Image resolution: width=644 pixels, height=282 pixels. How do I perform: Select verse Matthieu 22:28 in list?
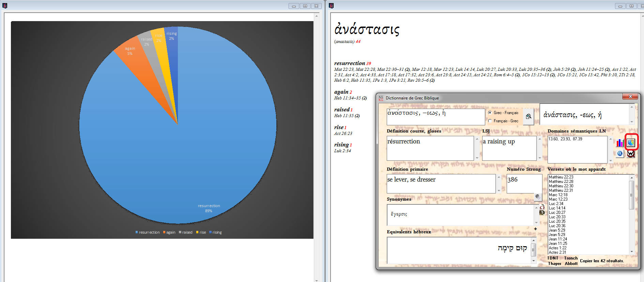coord(561,182)
